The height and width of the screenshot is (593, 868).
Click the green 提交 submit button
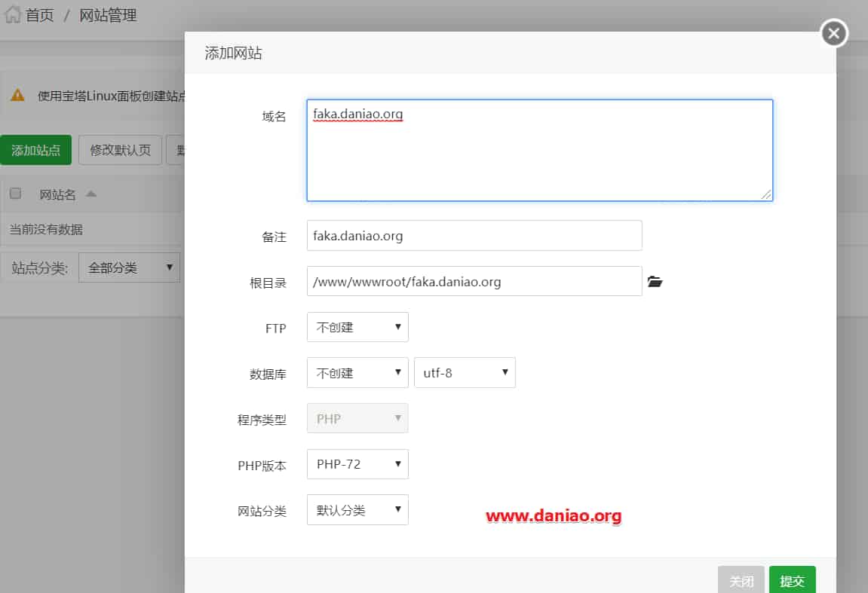[792, 580]
